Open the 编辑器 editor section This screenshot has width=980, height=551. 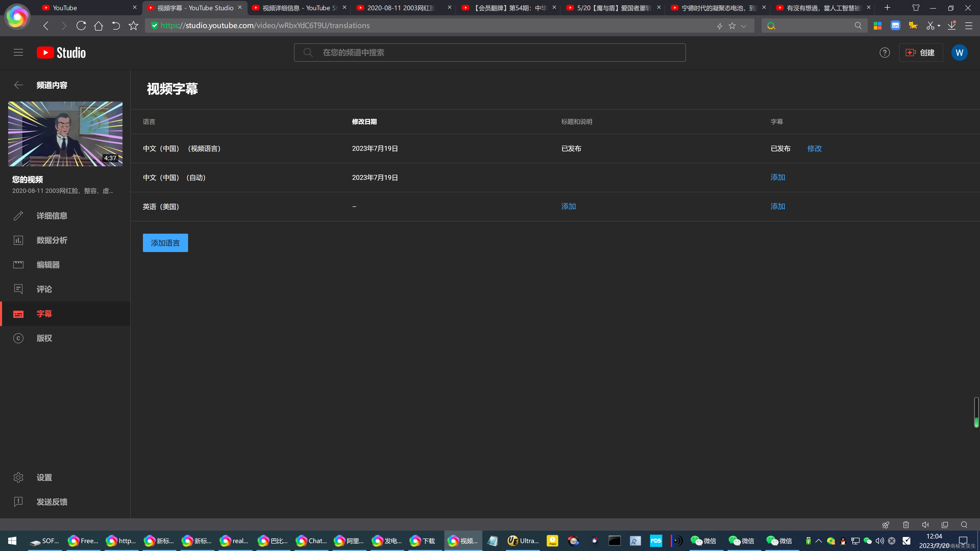tap(48, 265)
